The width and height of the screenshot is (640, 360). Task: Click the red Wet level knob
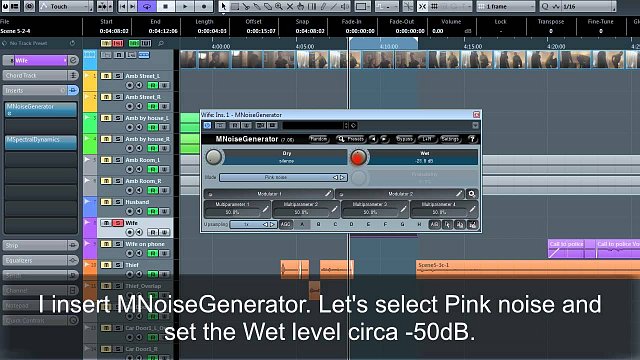click(358, 157)
